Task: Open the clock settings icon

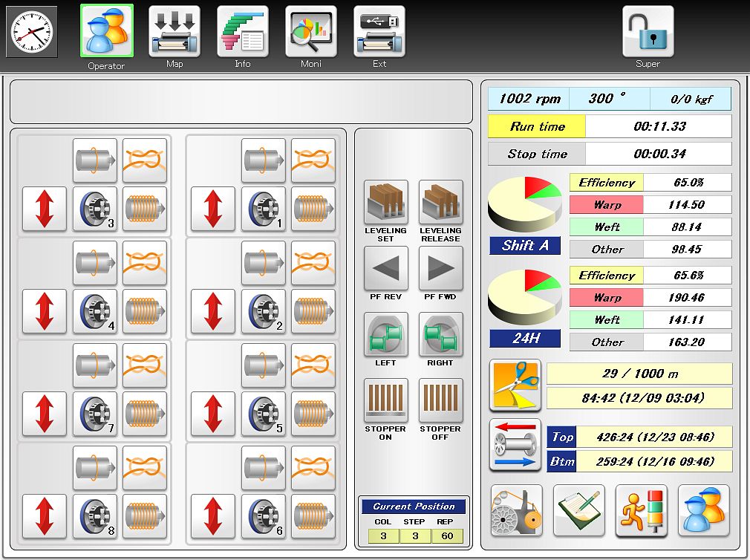Action: pyautogui.click(x=32, y=31)
